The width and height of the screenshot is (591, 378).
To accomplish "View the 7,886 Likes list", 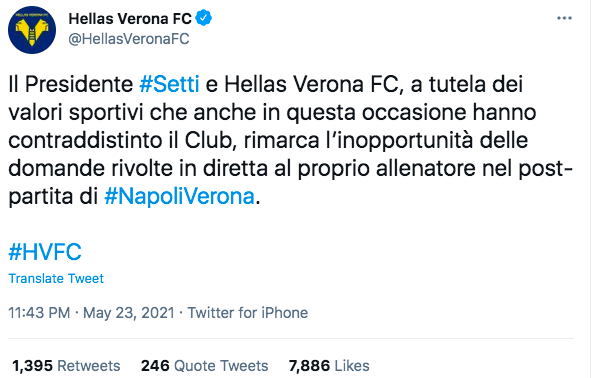I will (x=329, y=366).
